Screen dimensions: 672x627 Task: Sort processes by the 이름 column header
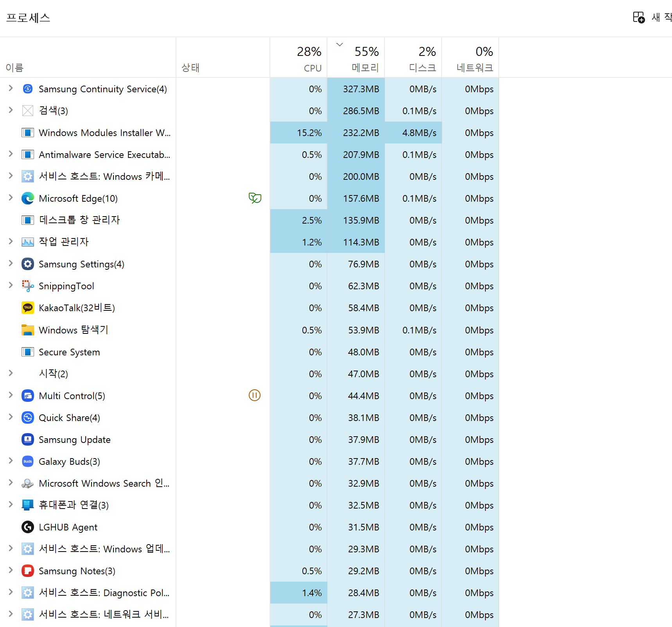(x=88, y=57)
